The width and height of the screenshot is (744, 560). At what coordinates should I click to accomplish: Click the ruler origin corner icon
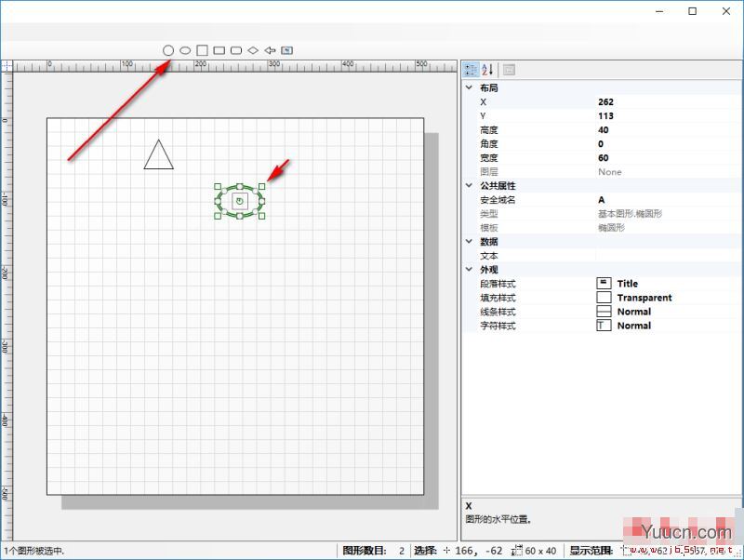pyautogui.click(x=7, y=65)
